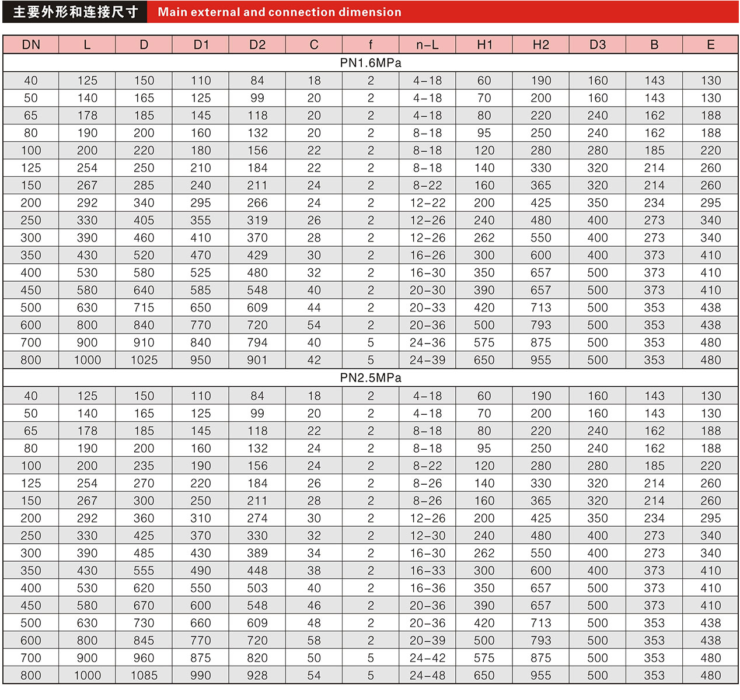This screenshot has width=740, height=700.
Task: Select the L column header
Action: (87, 45)
